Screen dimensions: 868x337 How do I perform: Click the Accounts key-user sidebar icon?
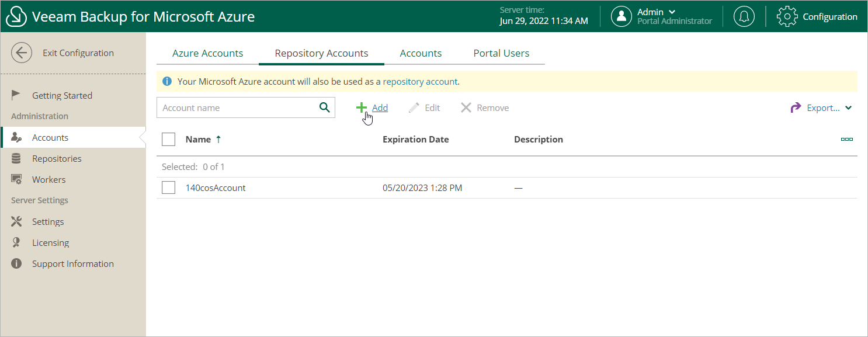pyautogui.click(x=16, y=138)
